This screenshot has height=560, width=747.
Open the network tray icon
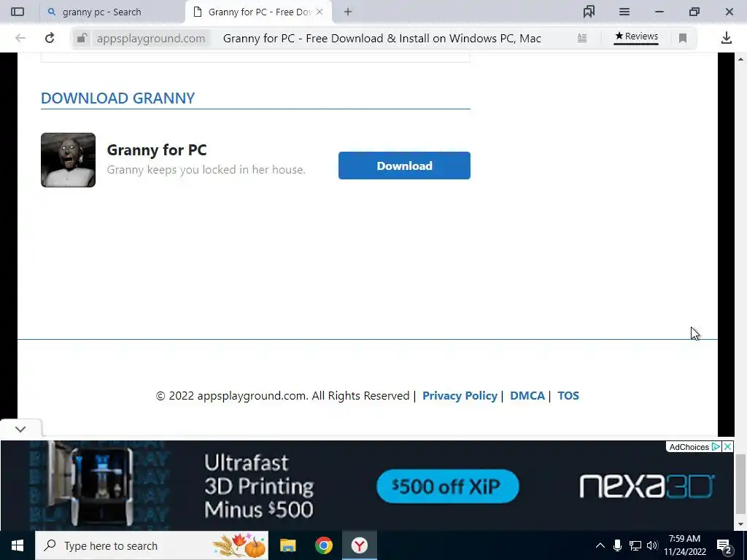pyautogui.click(x=635, y=545)
